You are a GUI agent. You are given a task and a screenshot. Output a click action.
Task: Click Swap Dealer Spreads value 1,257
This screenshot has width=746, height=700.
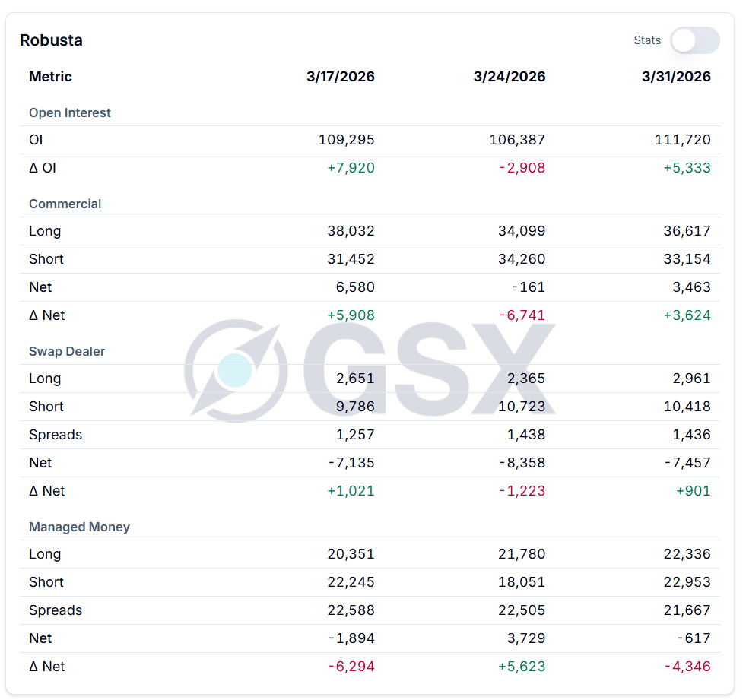[x=355, y=435]
